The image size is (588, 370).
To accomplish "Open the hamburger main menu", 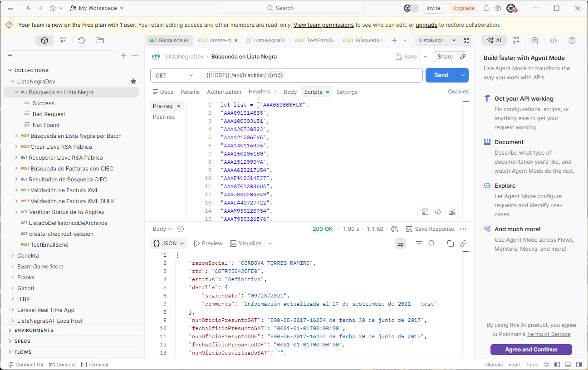I will (10, 8).
